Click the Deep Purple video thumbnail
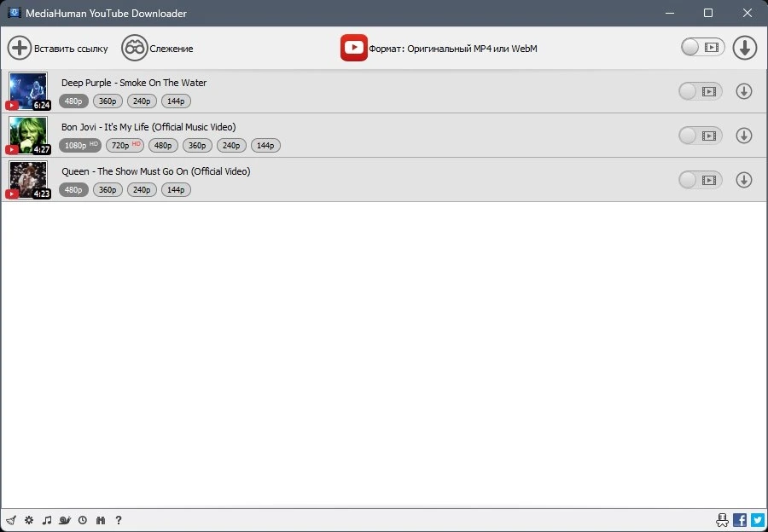 [28, 91]
